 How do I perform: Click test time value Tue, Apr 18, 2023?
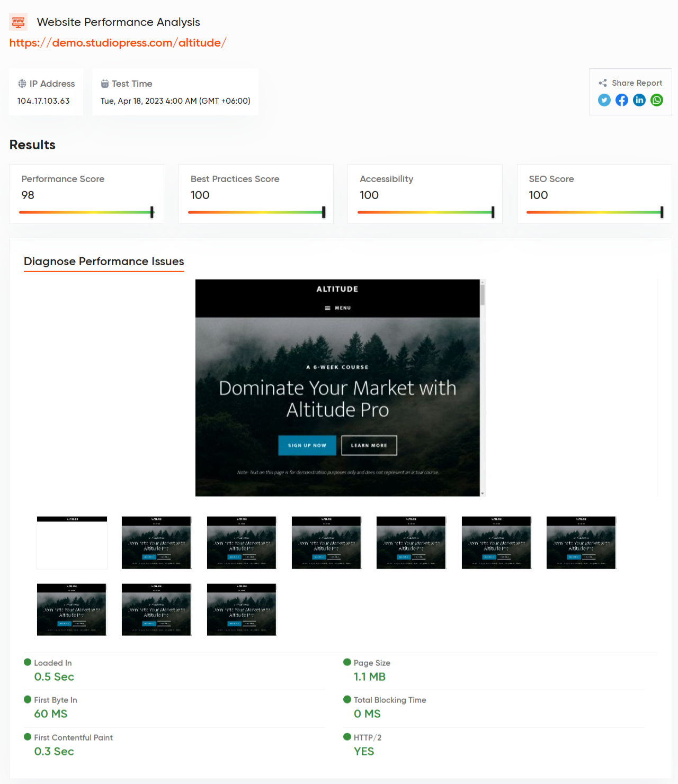(x=175, y=101)
